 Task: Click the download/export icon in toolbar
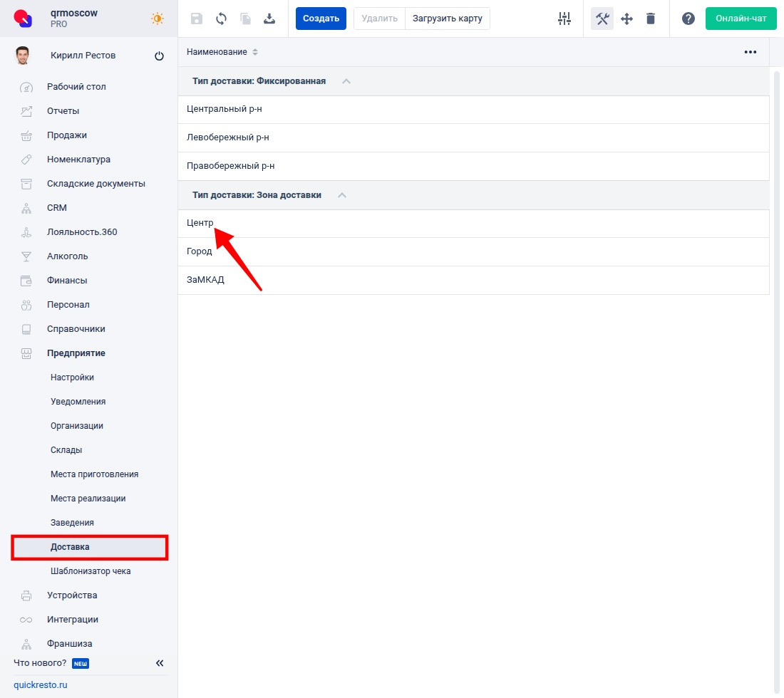(x=269, y=19)
